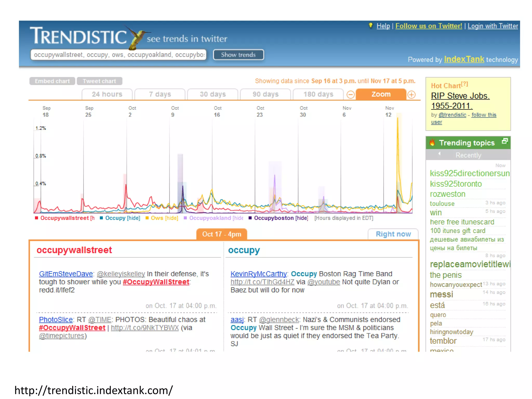532x399 pixels.
Task: Click the Recently header in Trending topics
Action: [x=468, y=155]
